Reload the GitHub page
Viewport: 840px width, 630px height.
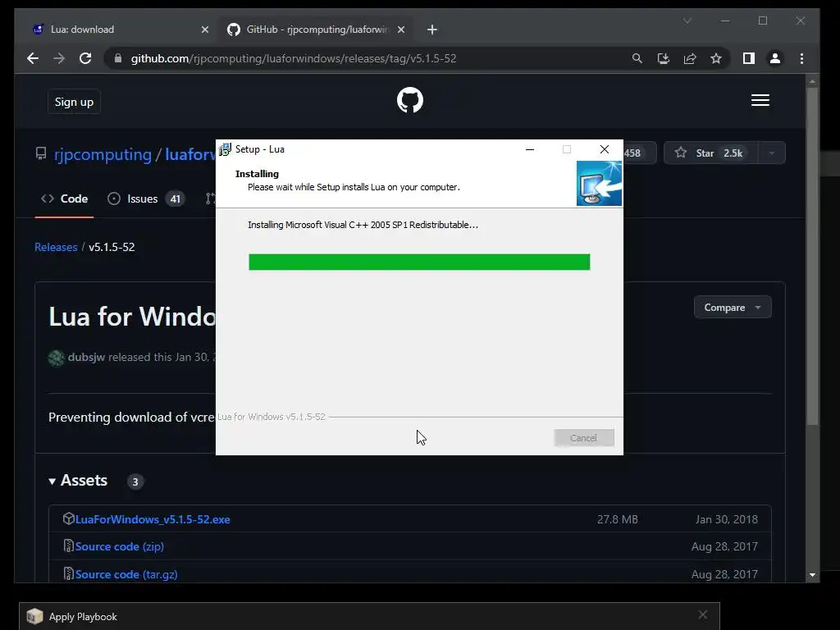pyautogui.click(x=85, y=58)
